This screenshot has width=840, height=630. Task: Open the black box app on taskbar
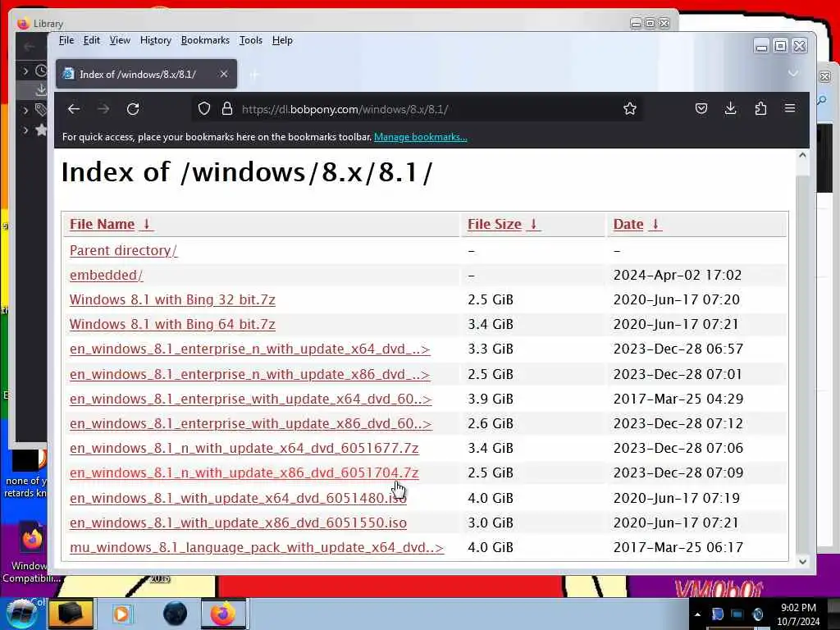[71, 614]
